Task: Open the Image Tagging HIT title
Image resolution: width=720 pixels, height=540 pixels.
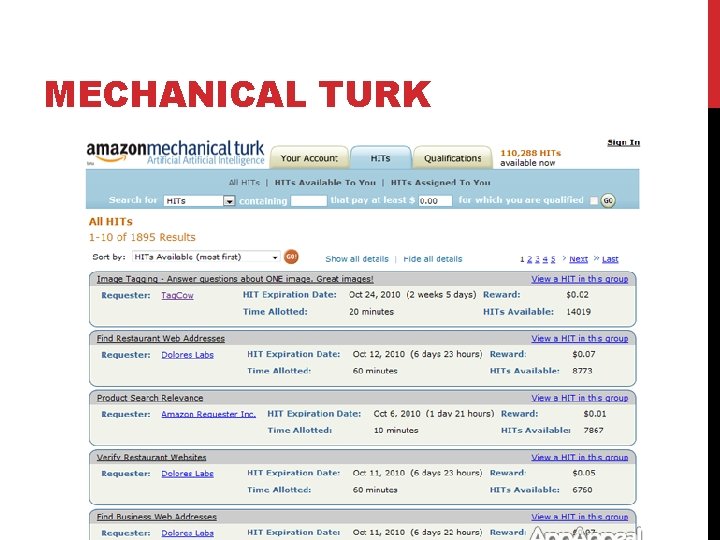Action: pos(235,279)
